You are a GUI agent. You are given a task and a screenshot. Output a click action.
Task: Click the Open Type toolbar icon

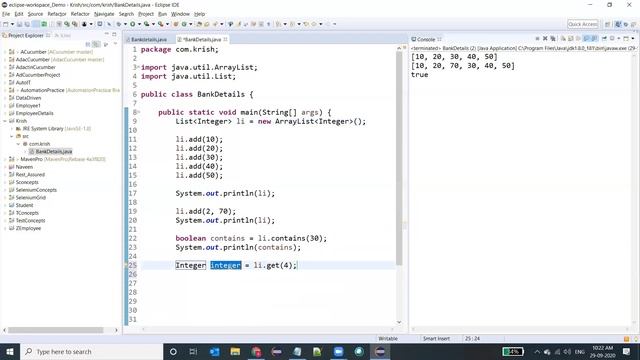tap(199, 24)
